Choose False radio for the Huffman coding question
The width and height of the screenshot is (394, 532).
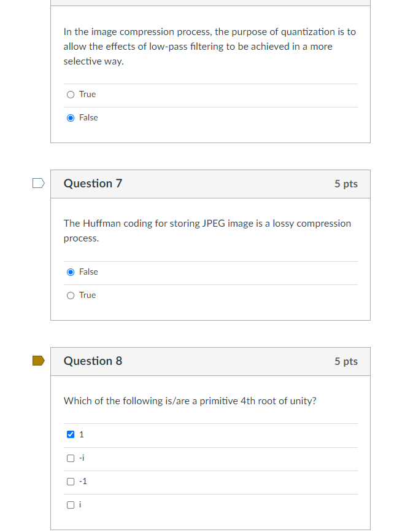[x=71, y=272]
